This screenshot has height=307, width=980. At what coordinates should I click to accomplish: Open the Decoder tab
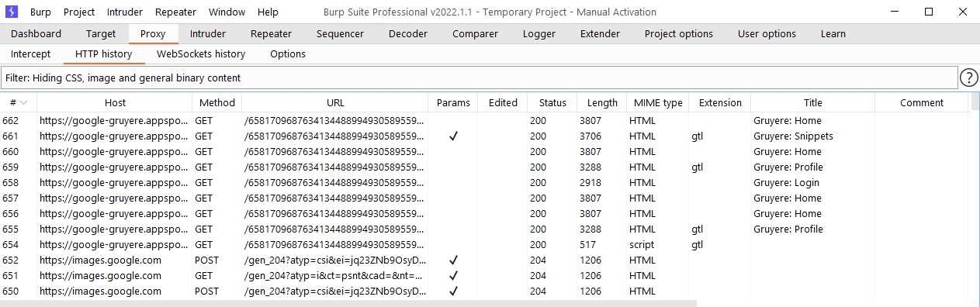408,34
